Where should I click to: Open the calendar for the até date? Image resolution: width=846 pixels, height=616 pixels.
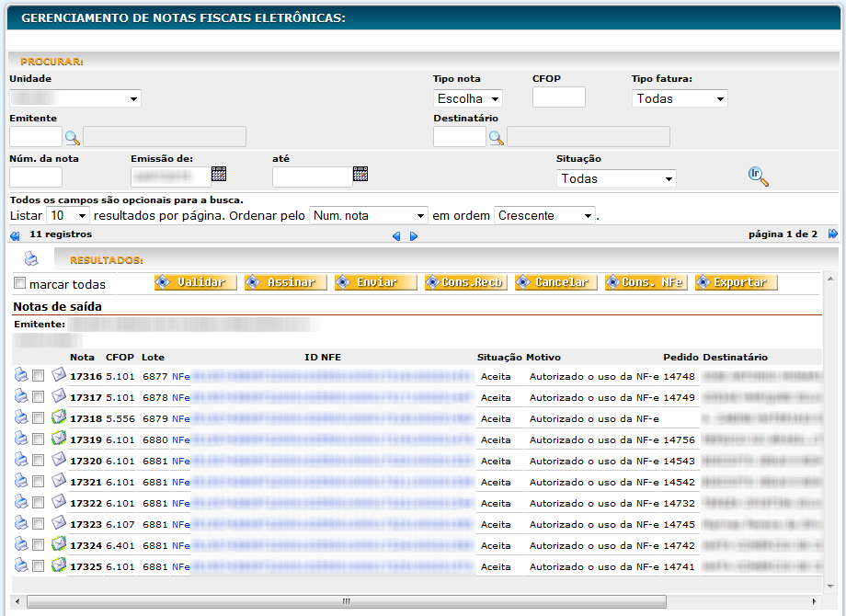(360, 174)
